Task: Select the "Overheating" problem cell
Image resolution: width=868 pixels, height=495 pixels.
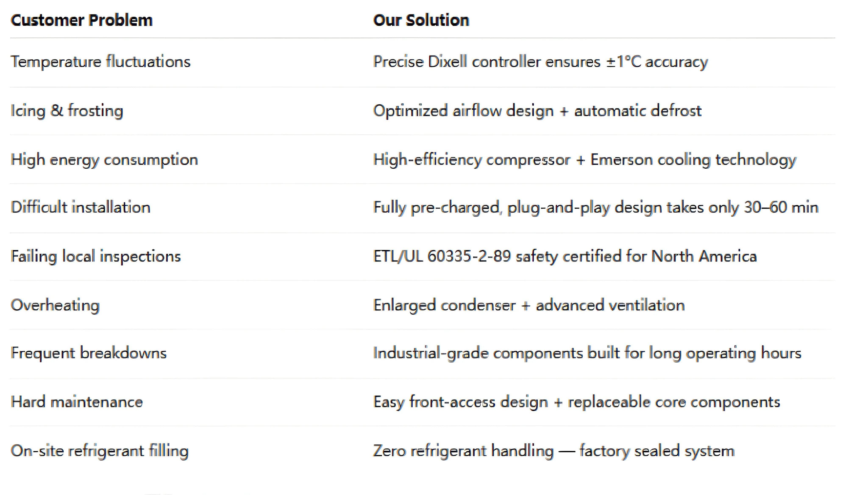Action: 55,305
